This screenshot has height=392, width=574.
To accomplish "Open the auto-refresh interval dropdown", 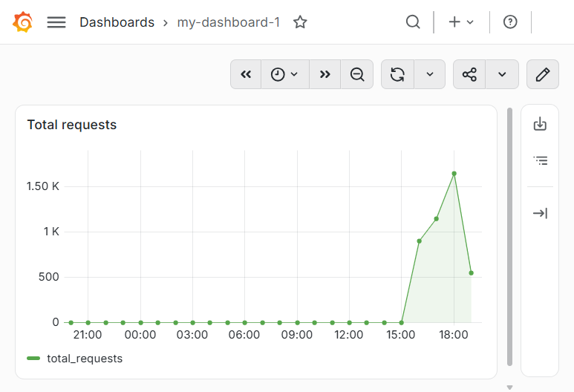I will tap(430, 74).
